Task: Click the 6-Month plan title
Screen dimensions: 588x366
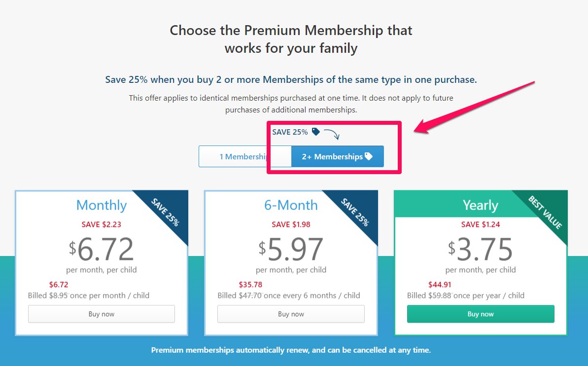Action: tap(291, 205)
